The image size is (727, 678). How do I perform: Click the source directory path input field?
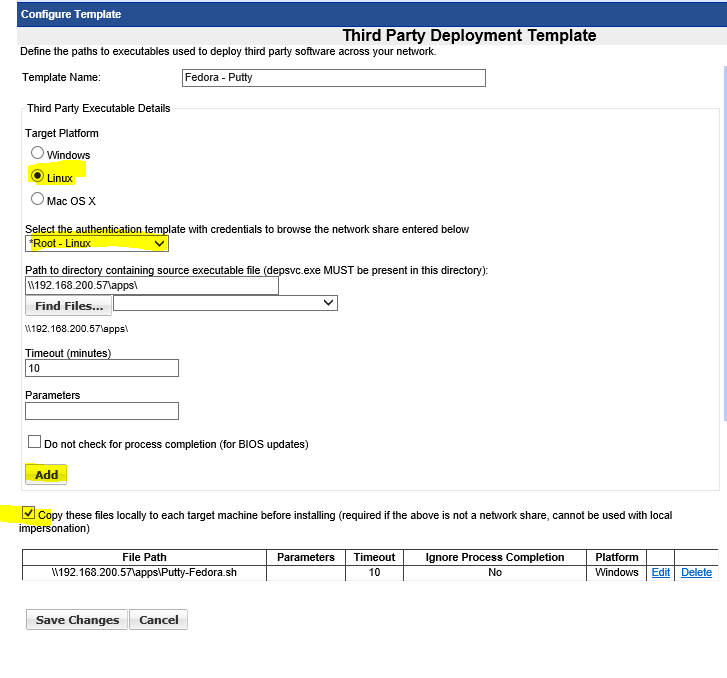(x=151, y=285)
